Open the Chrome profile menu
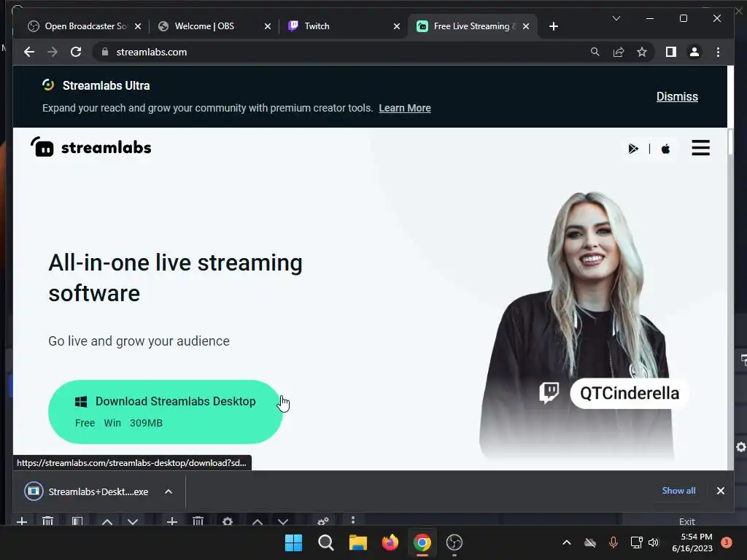 pos(694,52)
